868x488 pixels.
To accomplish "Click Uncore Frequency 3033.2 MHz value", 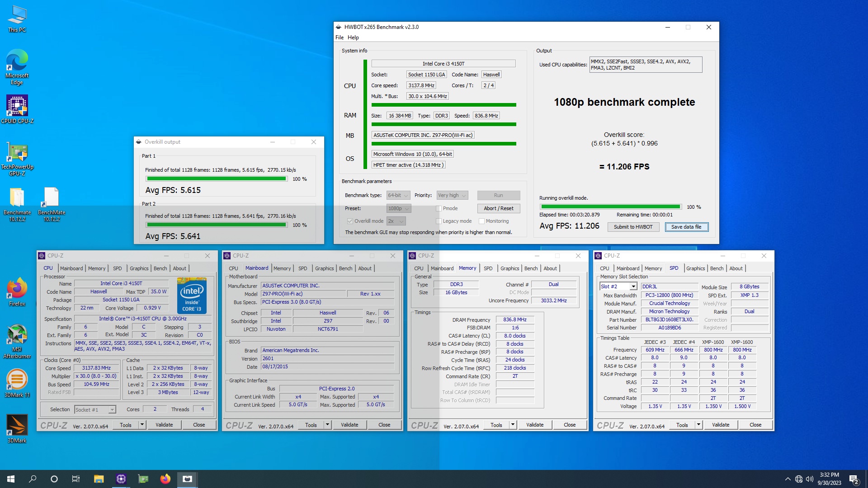I will [554, 300].
